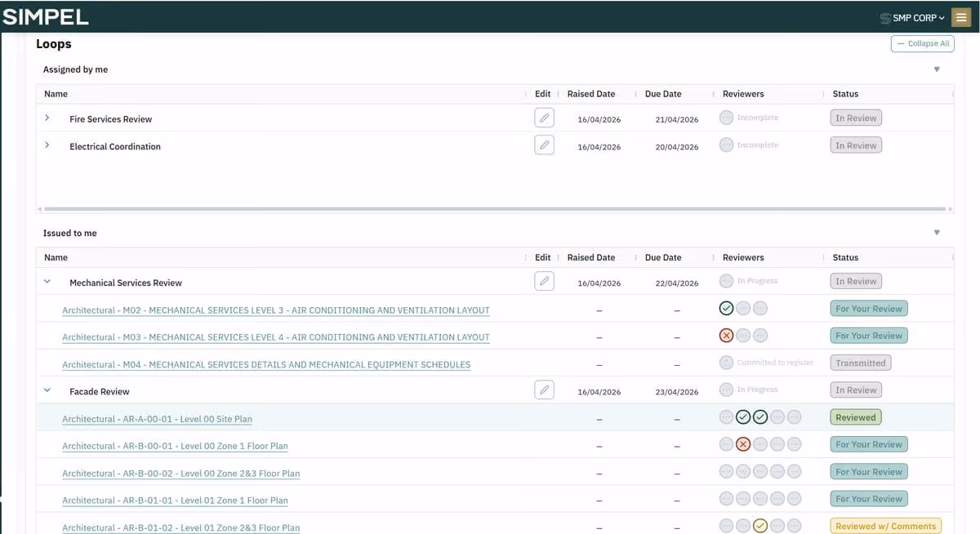The height and width of the screenshot is (534, 980).
Task: Click red rejected reviewer icon for AR-B-00-01
Action: coord(743,444)
